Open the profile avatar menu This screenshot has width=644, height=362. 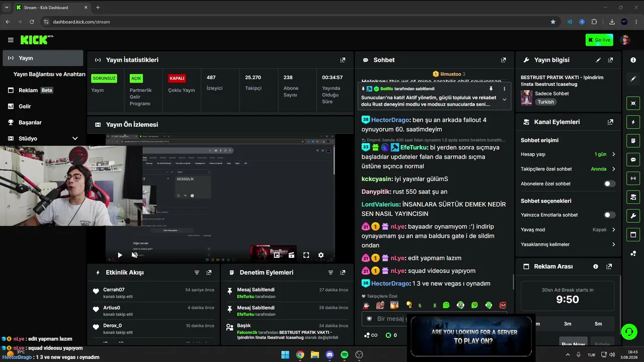(x=625, y=40)
